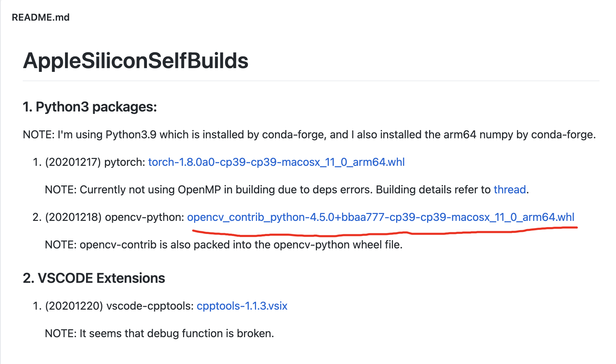Select the '1. Python3 packages:' section heading
Viewport: 616px width, 364px height.
(90, 107)
